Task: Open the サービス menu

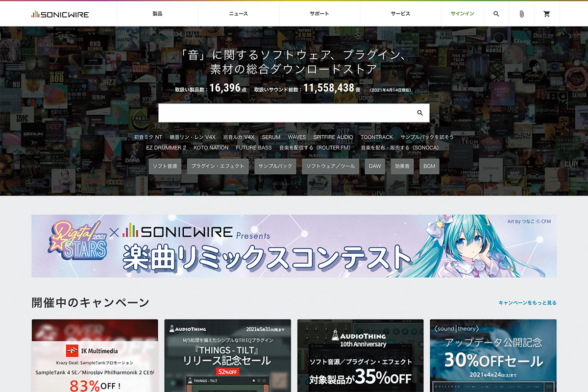Action: click(x=400, y=14)
